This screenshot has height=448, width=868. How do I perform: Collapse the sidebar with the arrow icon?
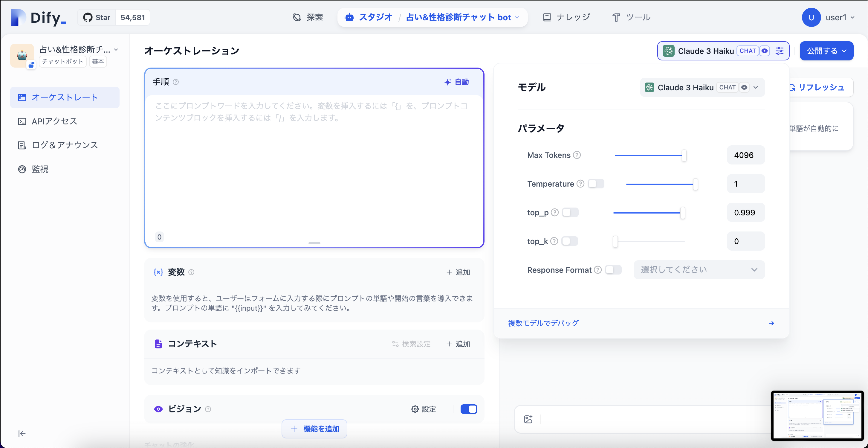click(22, 434)
